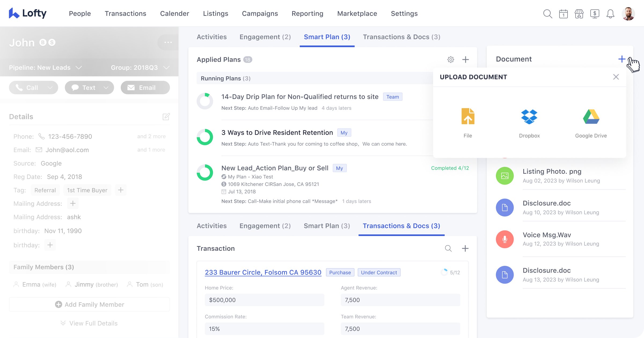The image size is (644, 338).
Task: Add a new tag with plus
Action: point(121,190)
